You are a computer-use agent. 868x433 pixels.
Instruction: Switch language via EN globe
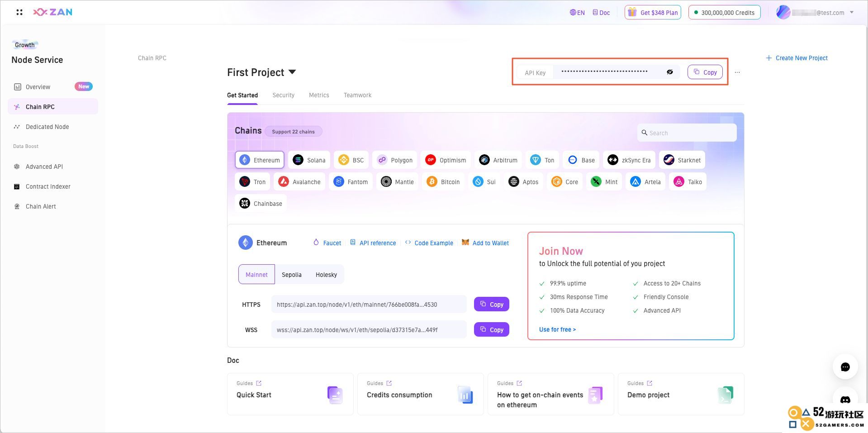tap(577, 13)
